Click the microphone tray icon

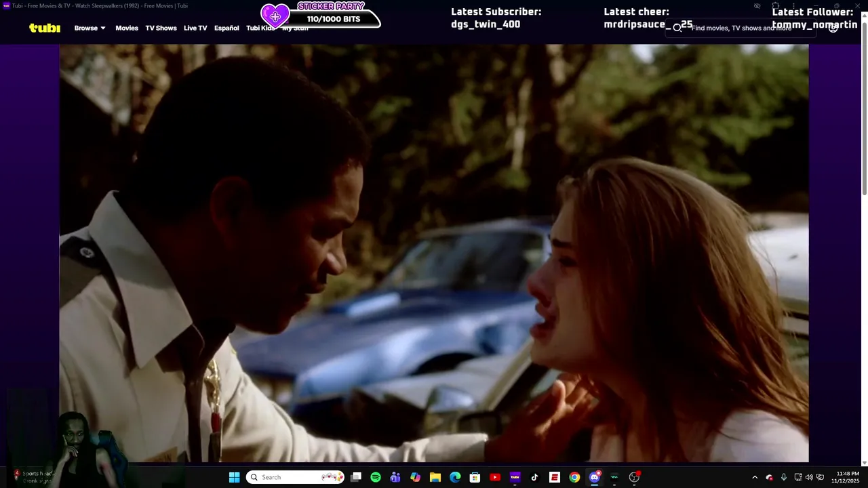(x=784, y=477)
